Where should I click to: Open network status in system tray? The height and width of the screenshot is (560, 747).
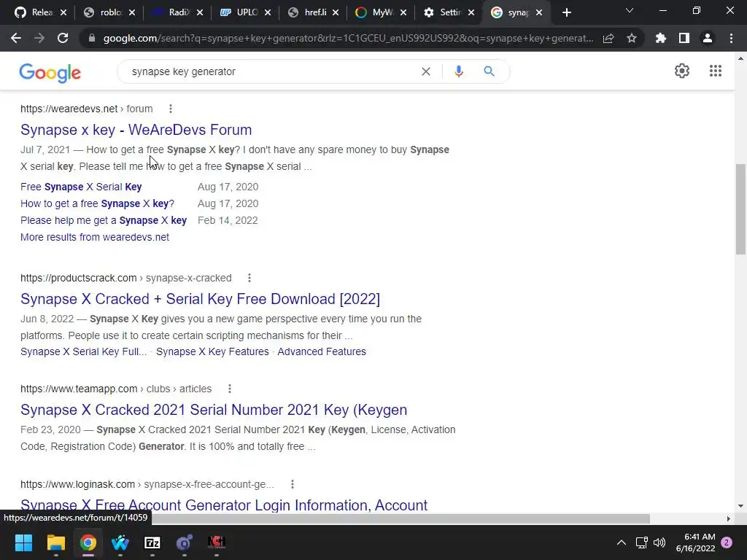click(641, 542)
